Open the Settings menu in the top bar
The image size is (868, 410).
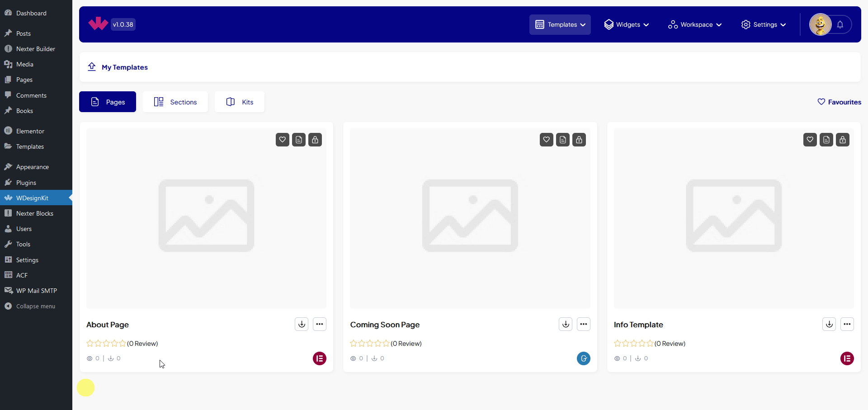[x=763, y=24]
